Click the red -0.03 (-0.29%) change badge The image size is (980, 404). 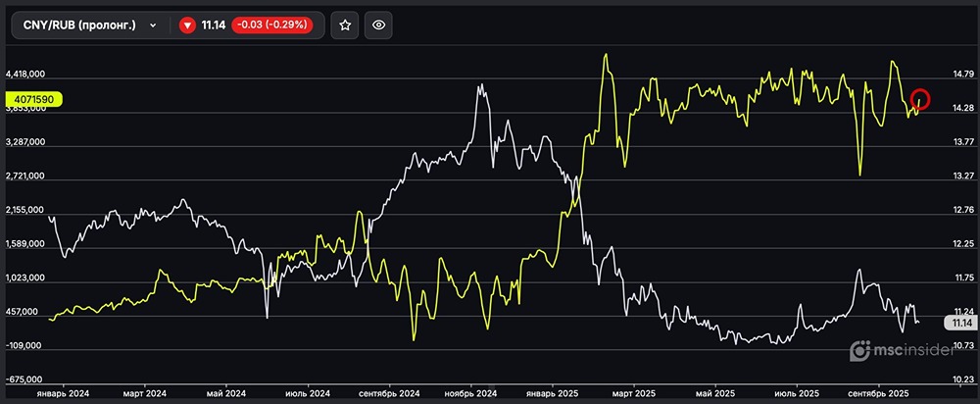point(271,26)
